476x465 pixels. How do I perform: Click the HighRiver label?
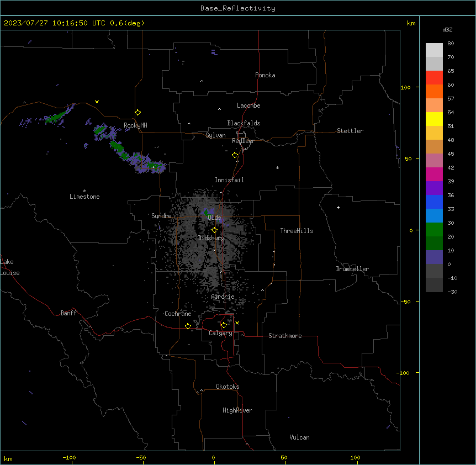[x=237, y=410]
